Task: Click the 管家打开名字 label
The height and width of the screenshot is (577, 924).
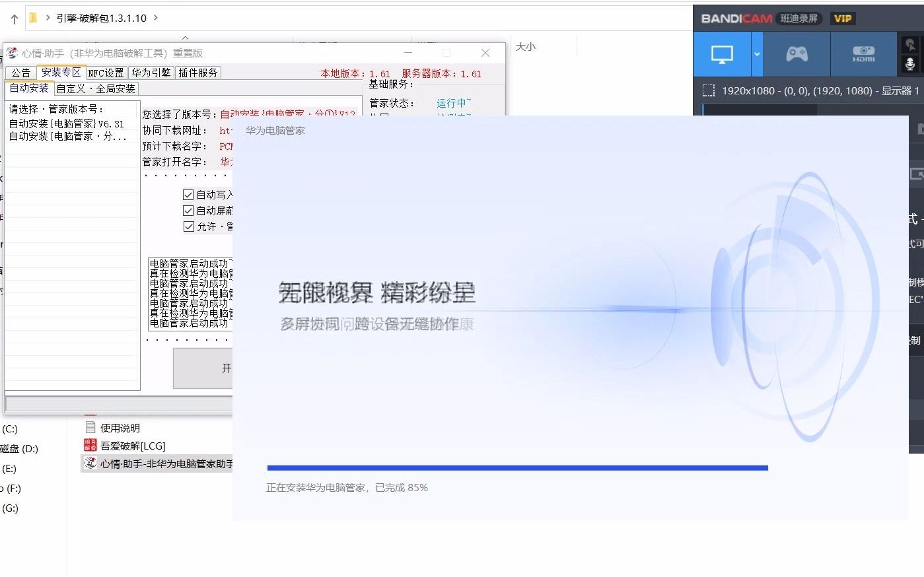Action: (x=175, y=162)
